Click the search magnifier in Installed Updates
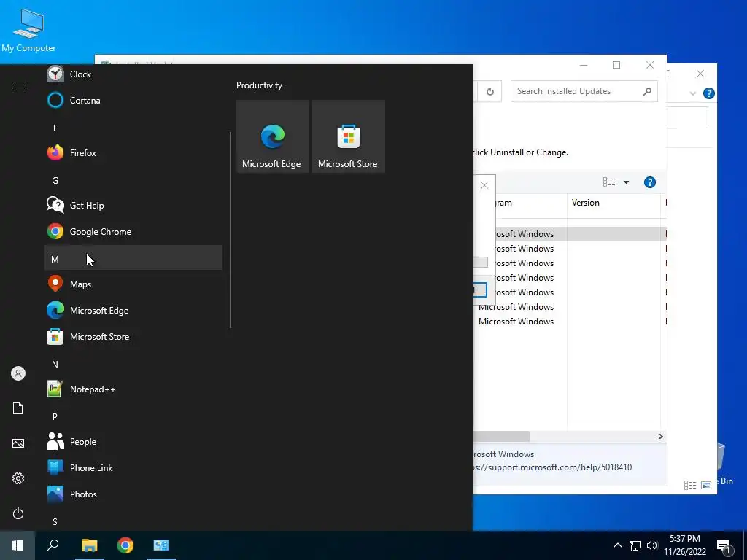This screenshot has width=747, height=560. (647, 91)
